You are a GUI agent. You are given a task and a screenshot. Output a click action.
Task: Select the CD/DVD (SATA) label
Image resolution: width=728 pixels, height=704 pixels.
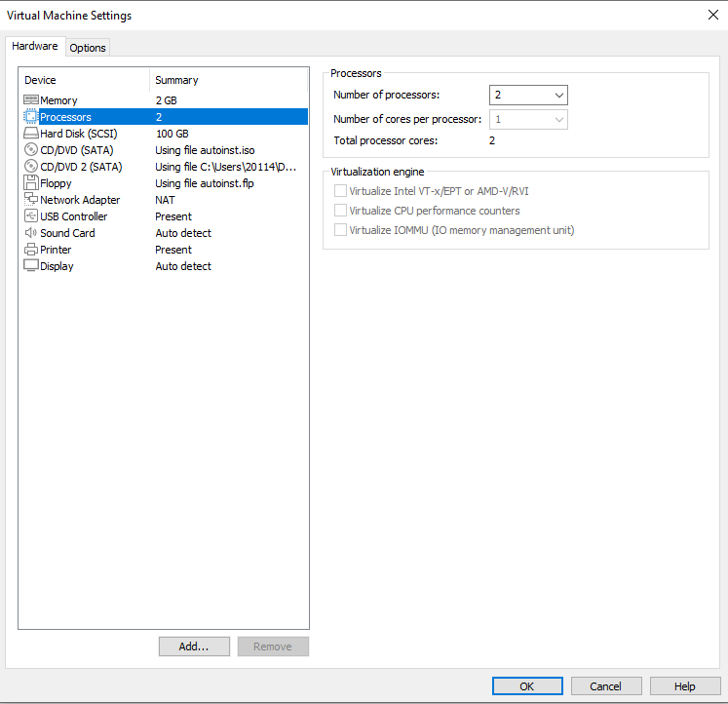(x=77, y=150)
